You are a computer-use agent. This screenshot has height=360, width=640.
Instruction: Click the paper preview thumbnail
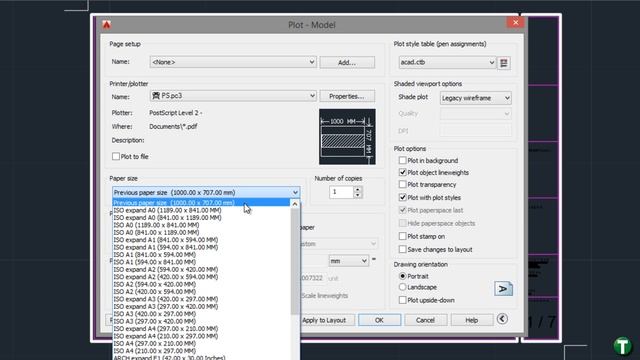[347, 137]
